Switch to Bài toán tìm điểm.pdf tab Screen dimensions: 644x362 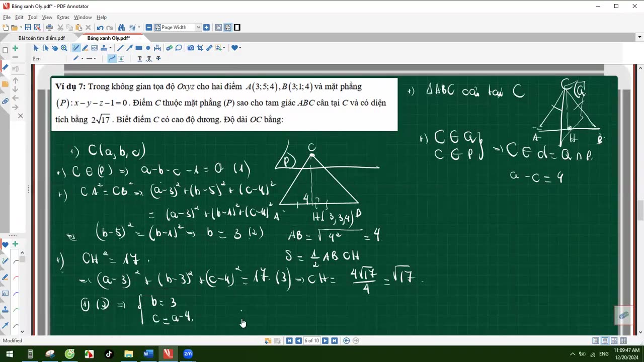click(x=41, y=38)
